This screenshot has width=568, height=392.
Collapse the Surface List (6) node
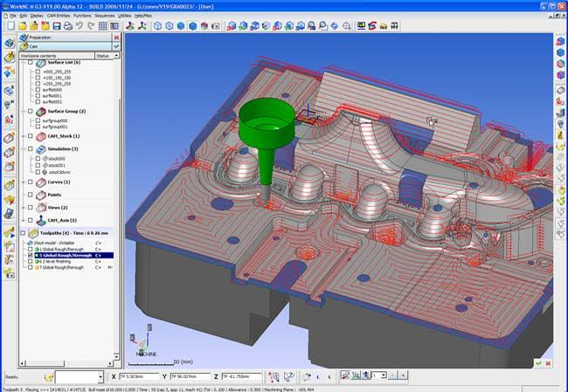point(24,63)
